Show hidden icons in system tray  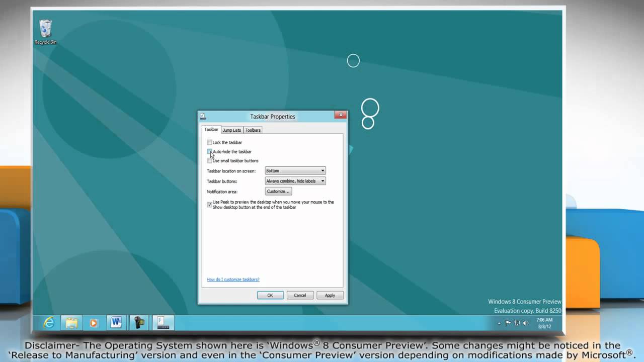click(500, 323)
